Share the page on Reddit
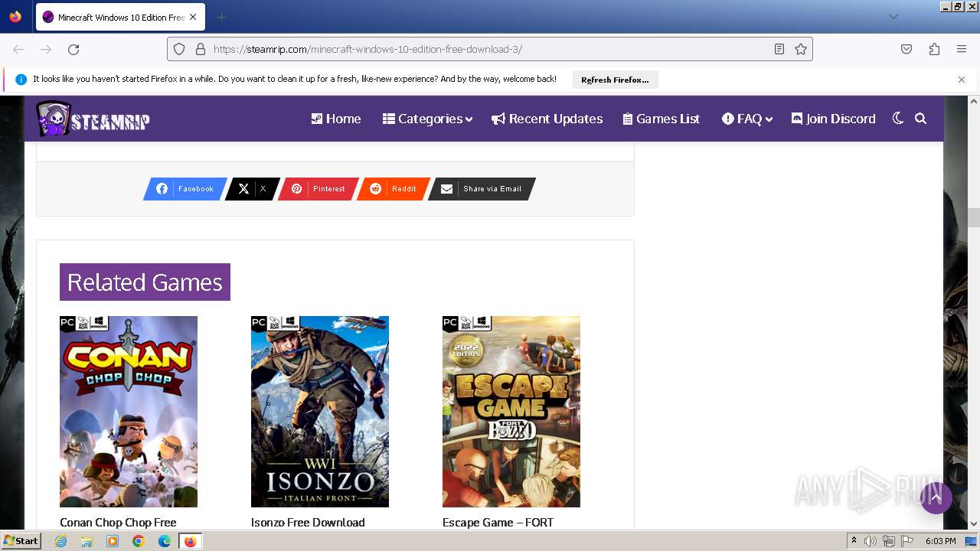 point(394,189)
